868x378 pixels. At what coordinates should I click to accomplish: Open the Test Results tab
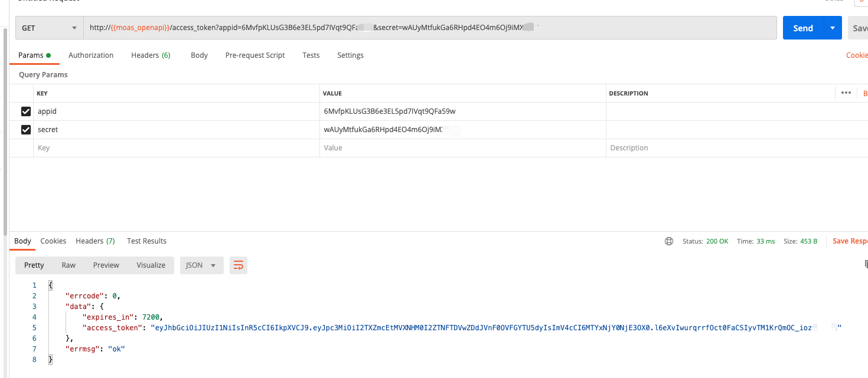pyautogui.click(x=146, y=241)
